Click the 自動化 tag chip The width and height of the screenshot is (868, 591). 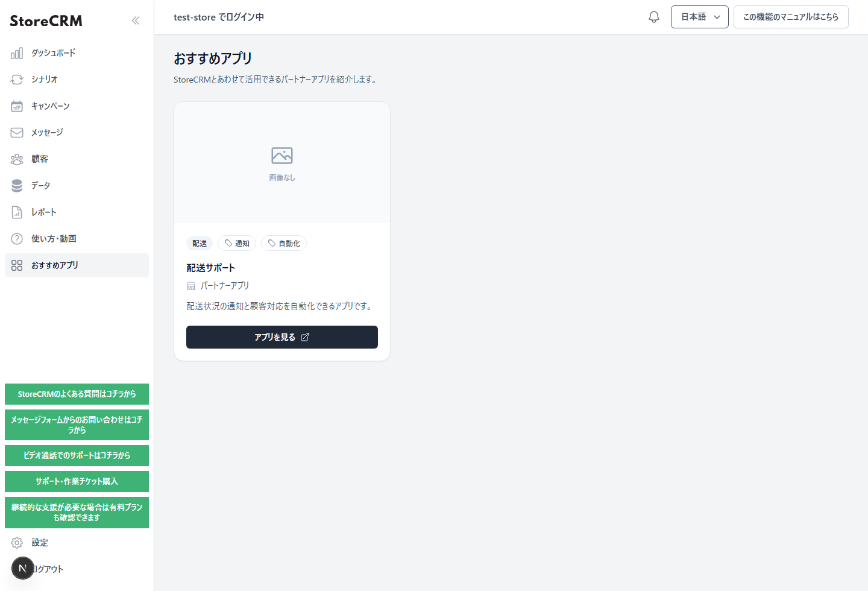point(284,243)
